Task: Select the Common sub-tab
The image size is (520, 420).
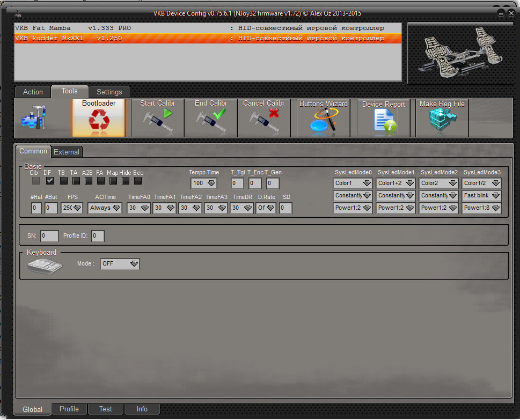Action: tap(33, 151)
